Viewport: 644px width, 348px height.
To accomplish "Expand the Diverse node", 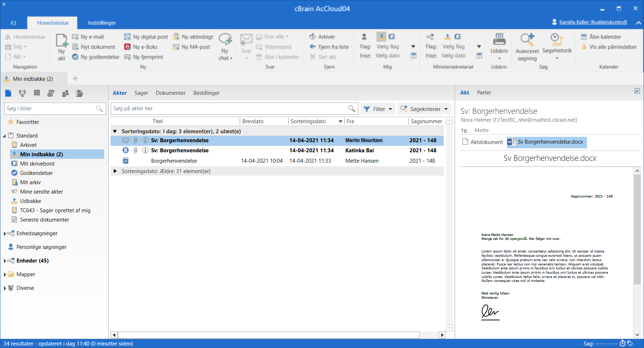I will coord(4,288).
